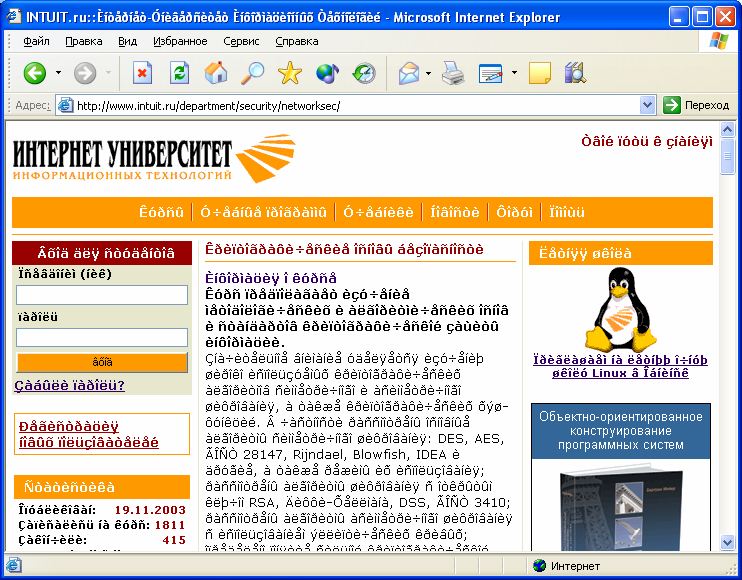Open the address bar URL dropdown
This screenshot has width=742, height=580.
(647, 105)
